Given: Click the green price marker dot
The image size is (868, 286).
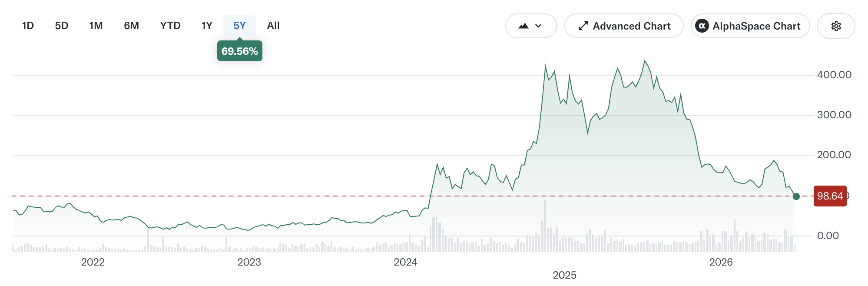Looking at the screenshot, I should pos(796,196).
